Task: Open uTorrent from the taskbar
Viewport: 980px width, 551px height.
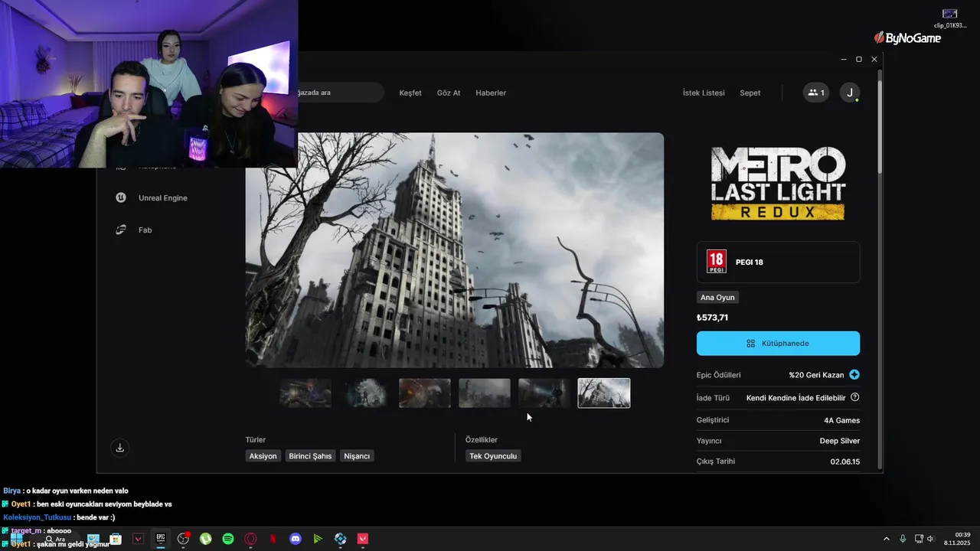Action: [x=206, y=539]
